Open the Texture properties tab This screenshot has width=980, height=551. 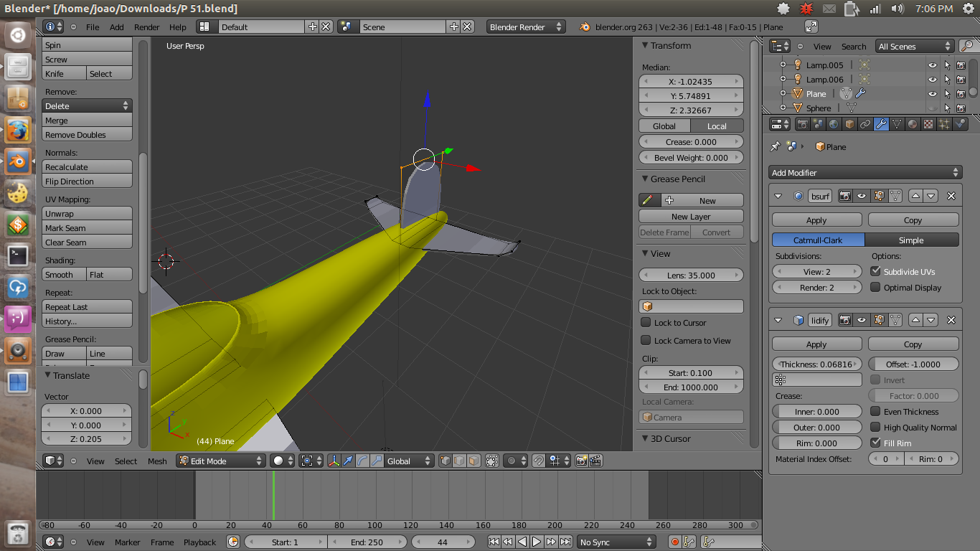(x=928, y=123)
